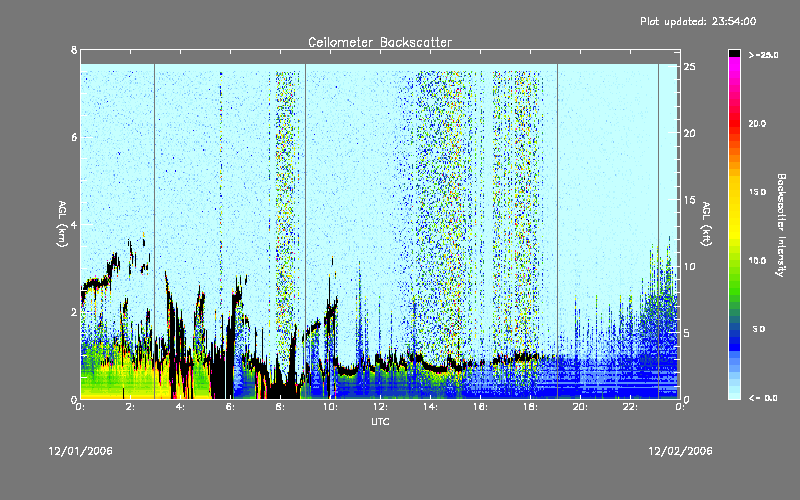
Task: Click the "Ceilometer Backscatter" plot title
Action: (380, 42)
